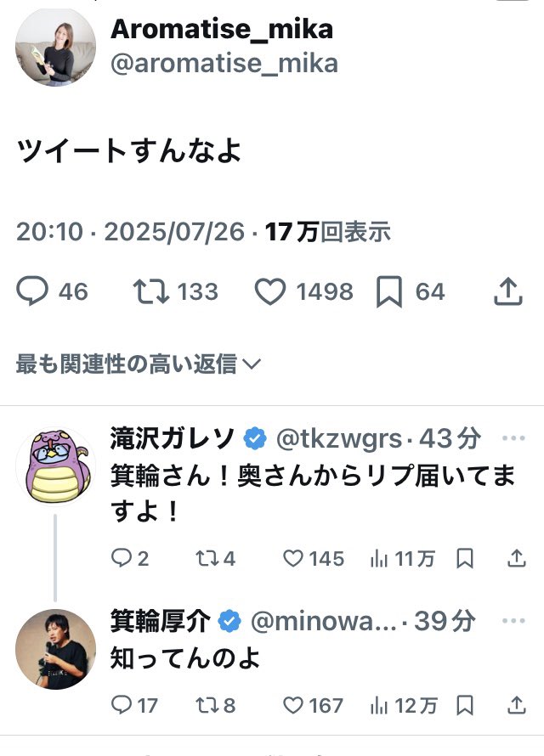Bookmark the main tweet with 64 bookmarks

[388, 292]
